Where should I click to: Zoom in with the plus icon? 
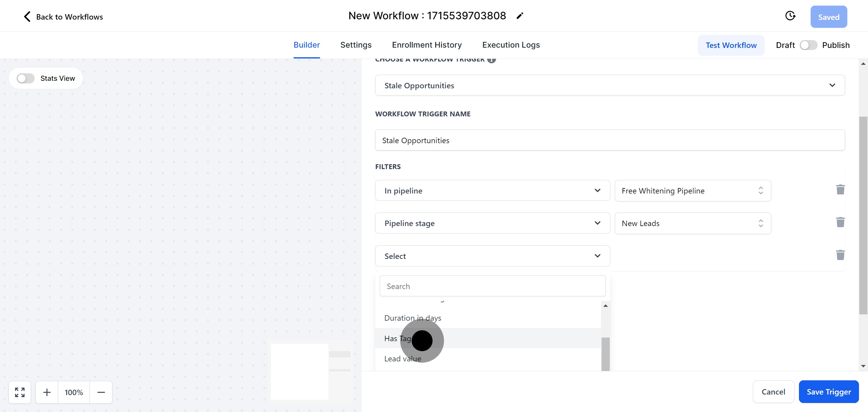tap(47, 392)
